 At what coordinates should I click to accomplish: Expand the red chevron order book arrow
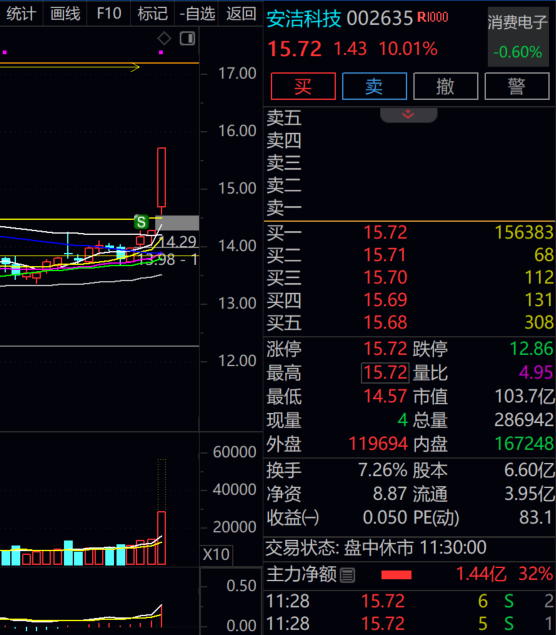point(408,115)
